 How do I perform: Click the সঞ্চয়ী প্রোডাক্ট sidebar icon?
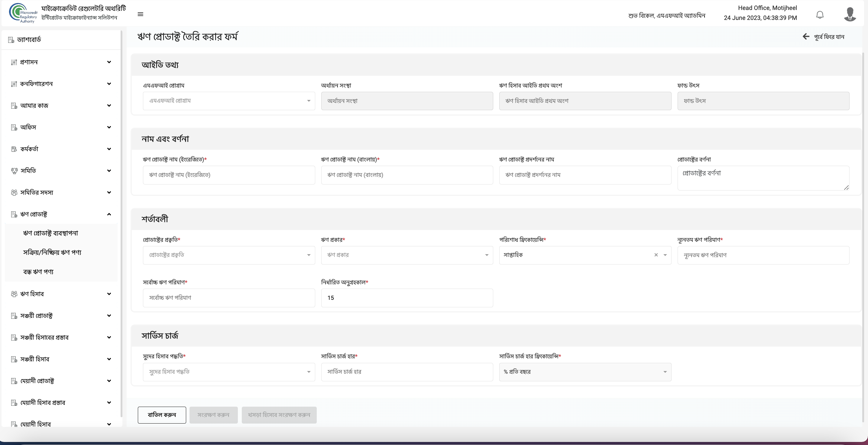14,316
